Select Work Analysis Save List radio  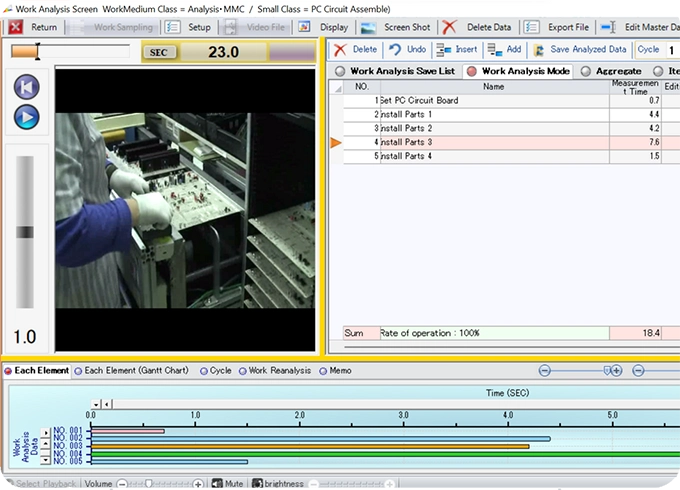pos(340,71)
